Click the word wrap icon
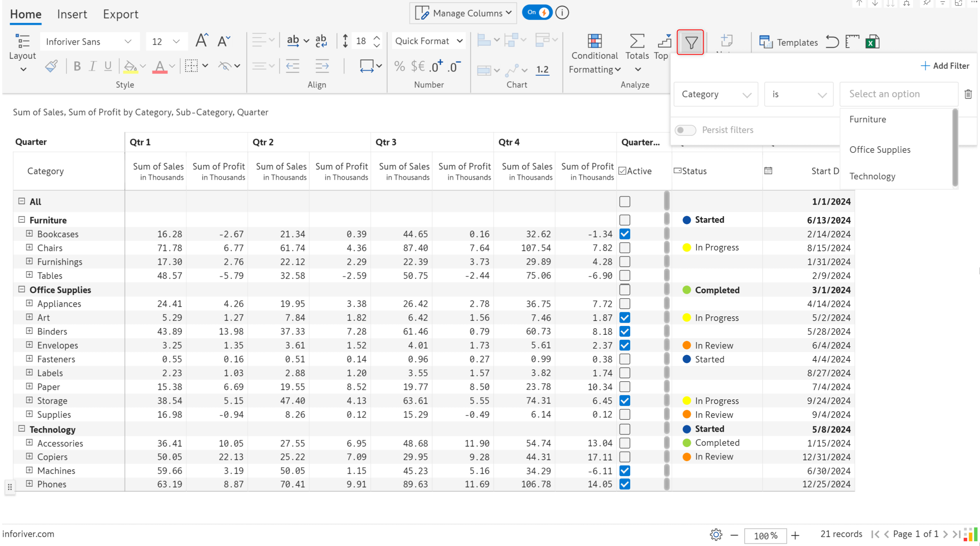 (x=321, y=40)
